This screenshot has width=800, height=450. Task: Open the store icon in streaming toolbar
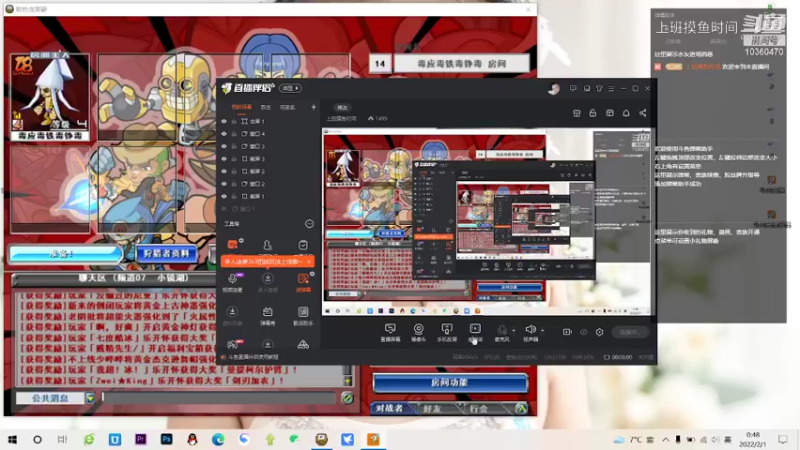(577, 113)
